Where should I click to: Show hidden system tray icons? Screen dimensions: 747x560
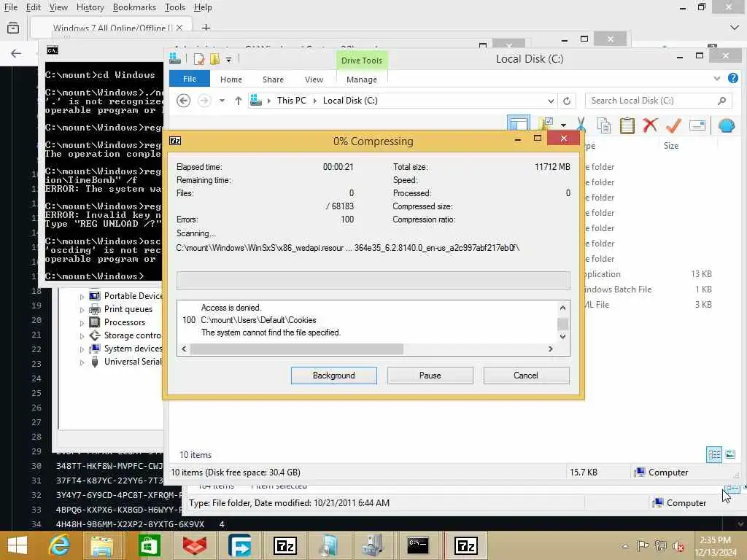(624, 546)
